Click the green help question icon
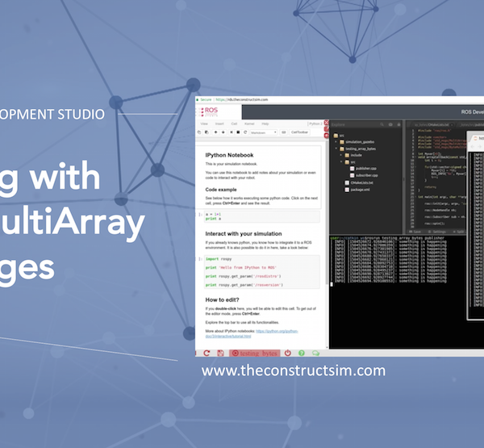The height and width of the screenshot is (448, 484). pyautogui.click(x=302, y=353)
